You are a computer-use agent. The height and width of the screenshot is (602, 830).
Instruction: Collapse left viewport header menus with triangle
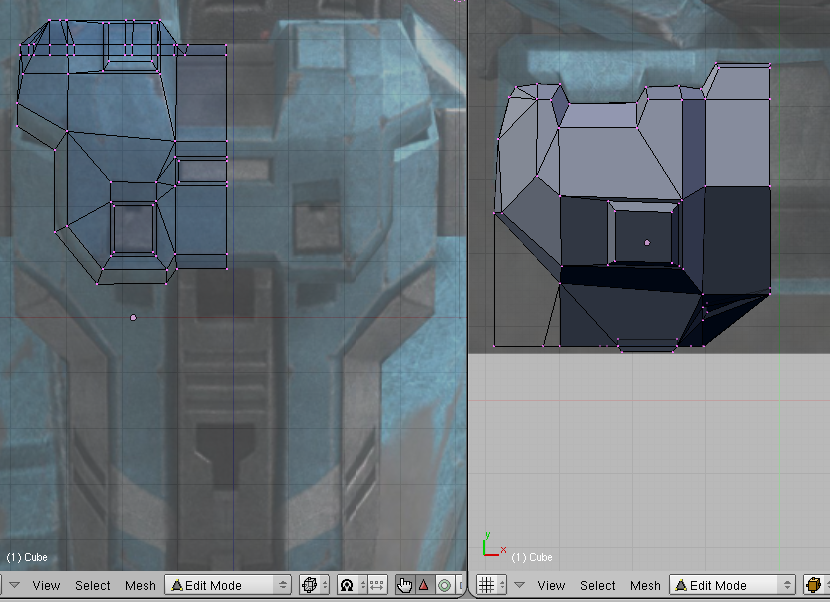14,585
